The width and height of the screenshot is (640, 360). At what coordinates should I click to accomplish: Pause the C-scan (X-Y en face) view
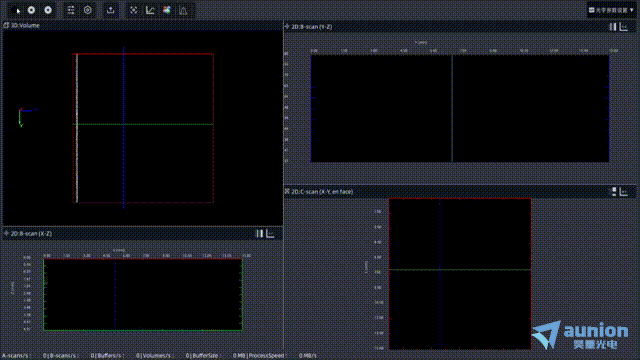point(614,191)
